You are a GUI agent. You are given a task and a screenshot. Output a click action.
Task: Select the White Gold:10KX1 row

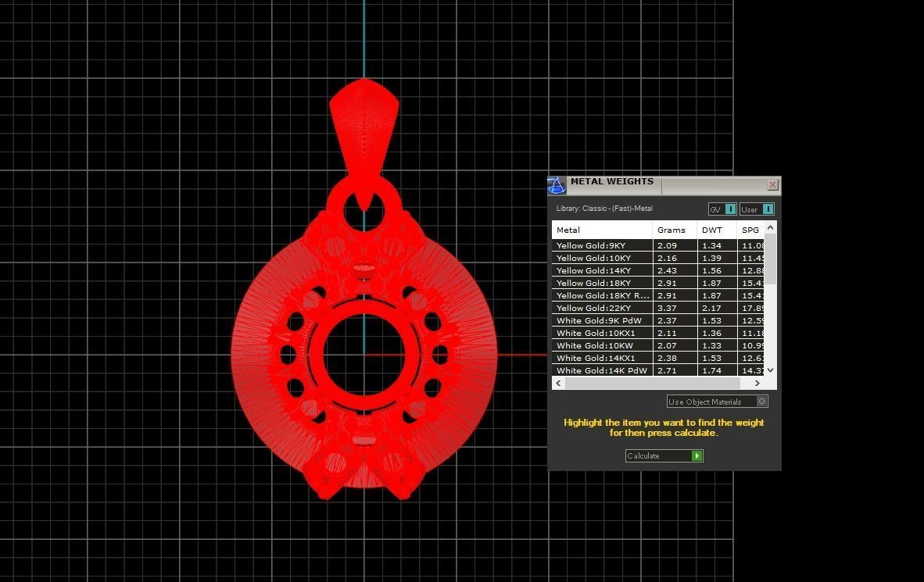point(657,333)
